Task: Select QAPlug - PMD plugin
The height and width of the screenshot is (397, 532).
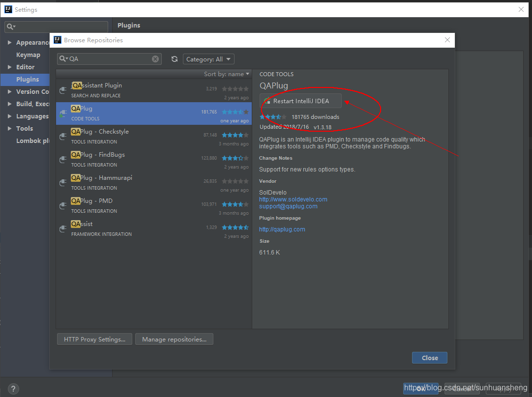Action: (x=154, y=205)
